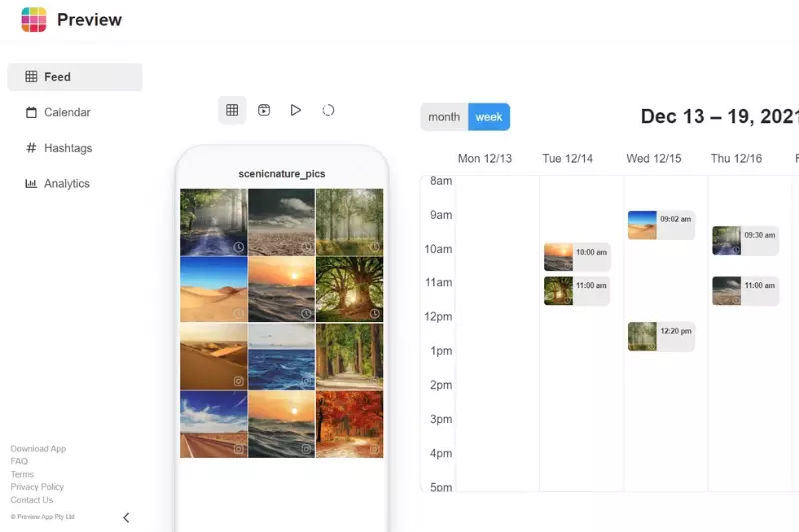The height and width of the screenshot is (532, 799).
Task: Open the Analytics section in sidebar
Action: tap(75, 184)
